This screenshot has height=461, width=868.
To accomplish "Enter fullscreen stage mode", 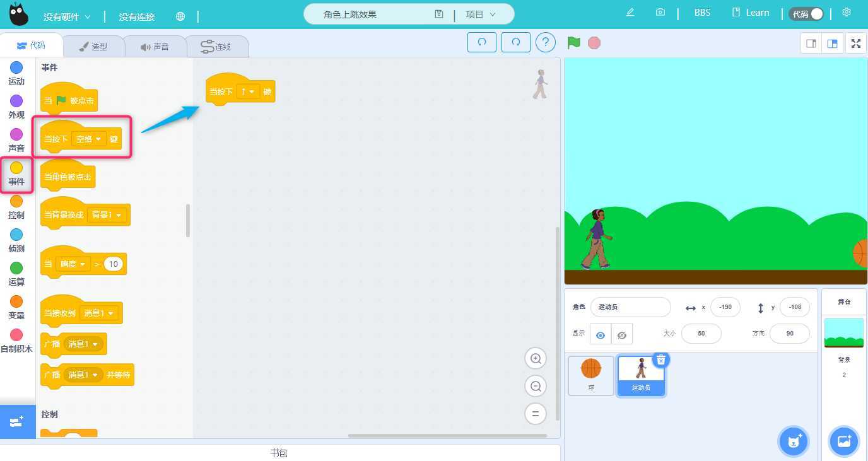I will click(x=856, y=44).
